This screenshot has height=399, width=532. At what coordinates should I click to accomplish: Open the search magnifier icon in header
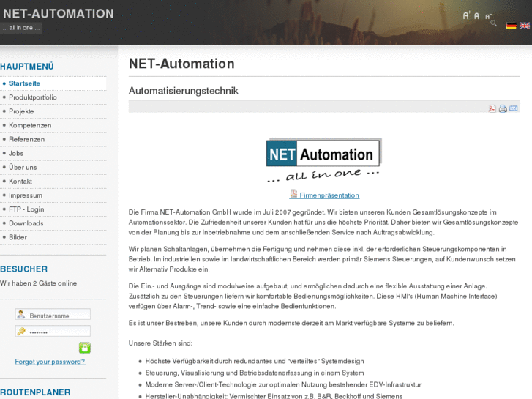pyautogui.click(x=494, y=23)
